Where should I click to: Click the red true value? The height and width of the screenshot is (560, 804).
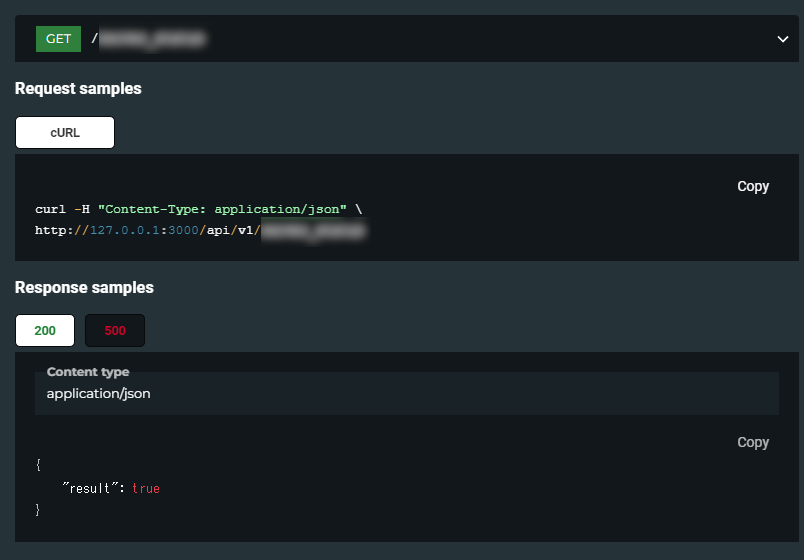click(146, 488)
